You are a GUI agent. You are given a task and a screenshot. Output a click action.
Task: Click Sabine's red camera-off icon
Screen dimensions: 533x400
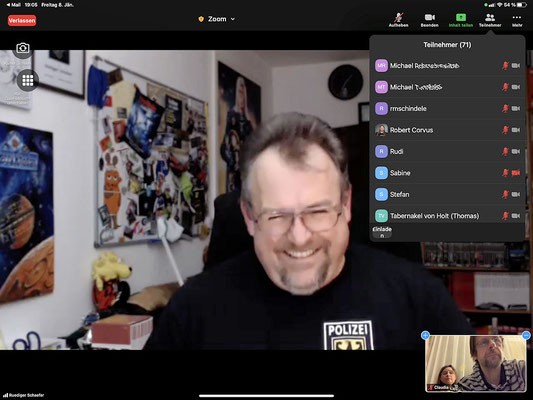pyautogui.click(x=516, y=173)
